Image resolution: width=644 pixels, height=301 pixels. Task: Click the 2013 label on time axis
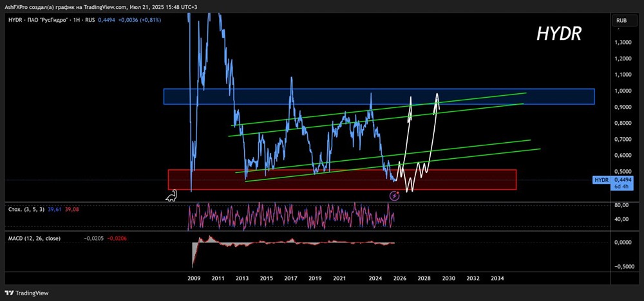242,278
